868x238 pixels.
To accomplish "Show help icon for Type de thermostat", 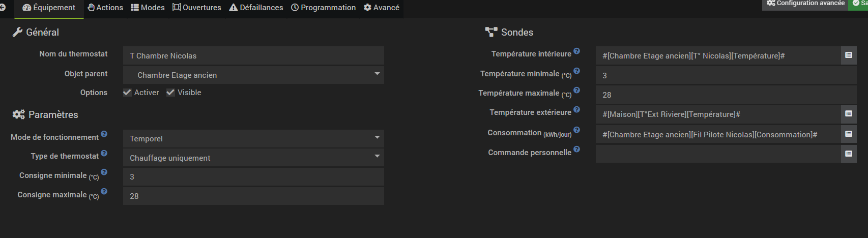I will tap(104, 153).
